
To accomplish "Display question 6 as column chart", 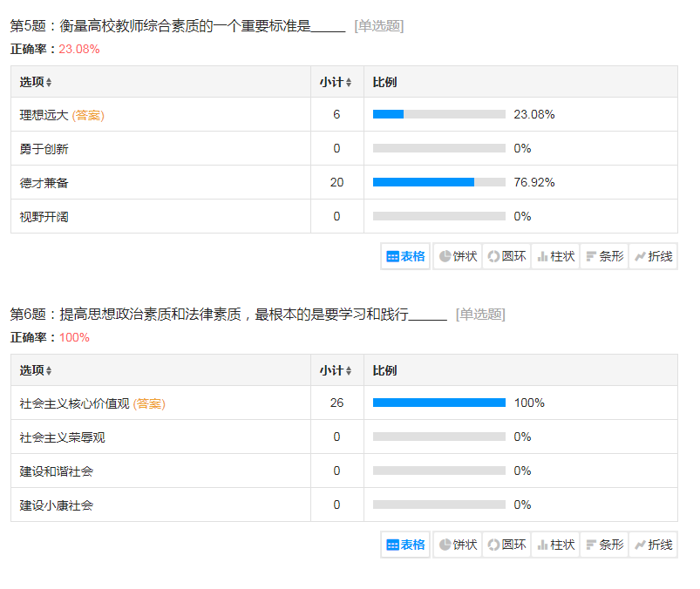I will click(x=555, y=545).
